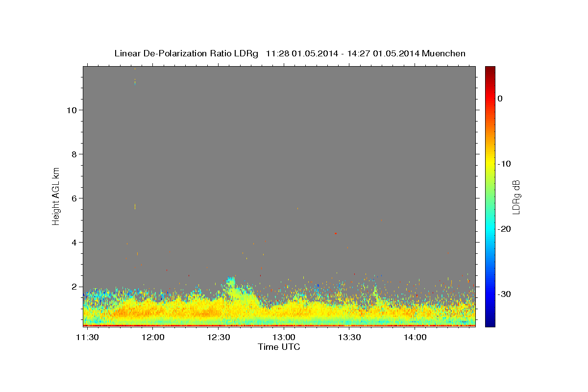Screen dimensions: 588x392
Task: Click the 12:30 time axis label
Action: coord(219,338)
